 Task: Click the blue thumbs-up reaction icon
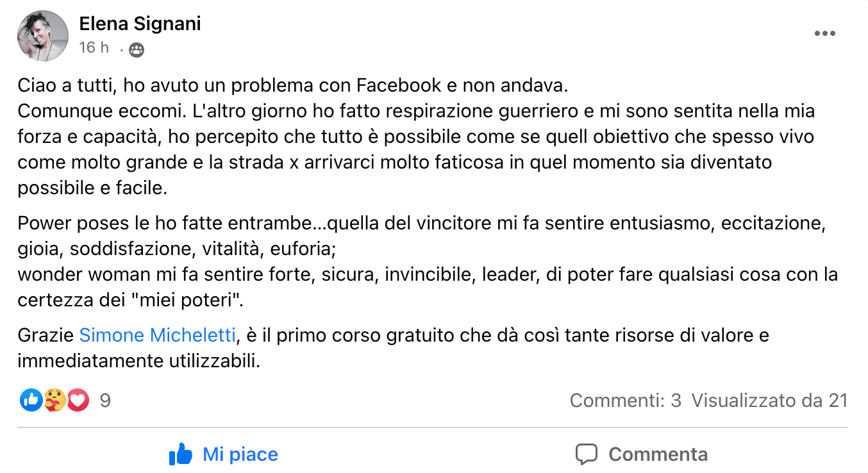click(31, 401)
